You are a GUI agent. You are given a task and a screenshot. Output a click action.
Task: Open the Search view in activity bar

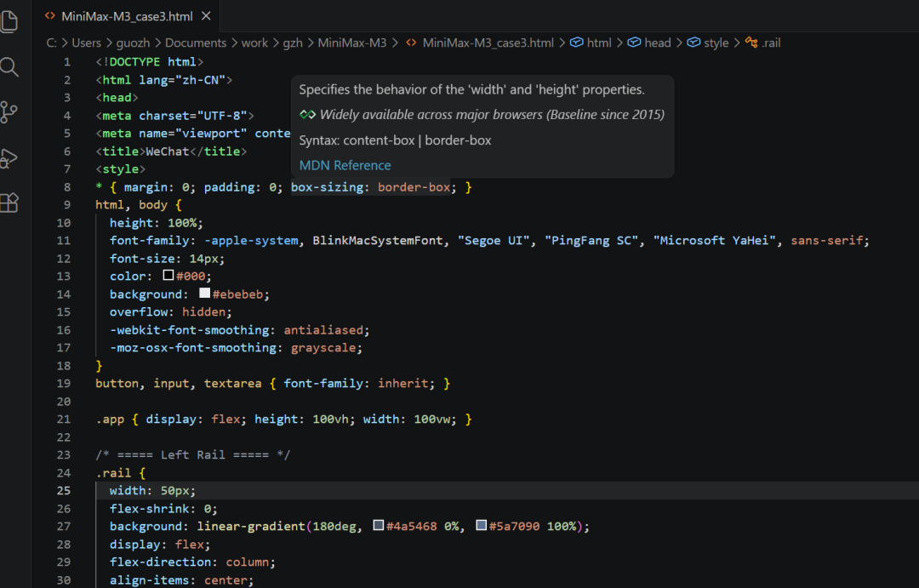[9, 67]
